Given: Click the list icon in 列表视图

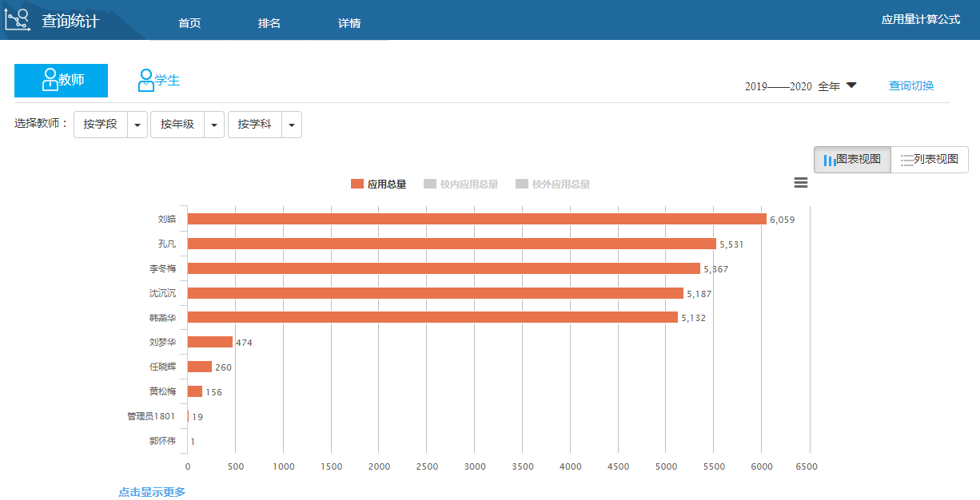Looking at the screenshot, I should (906, 160).
